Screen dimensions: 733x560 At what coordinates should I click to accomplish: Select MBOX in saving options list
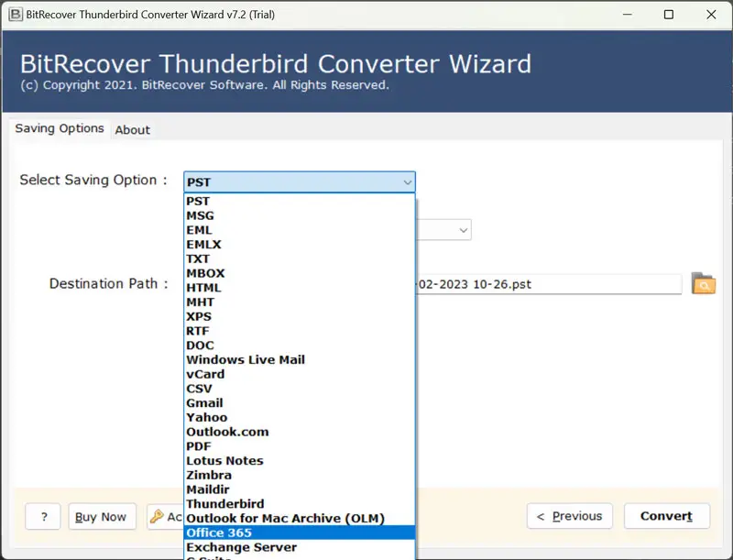tap(205, 273)
